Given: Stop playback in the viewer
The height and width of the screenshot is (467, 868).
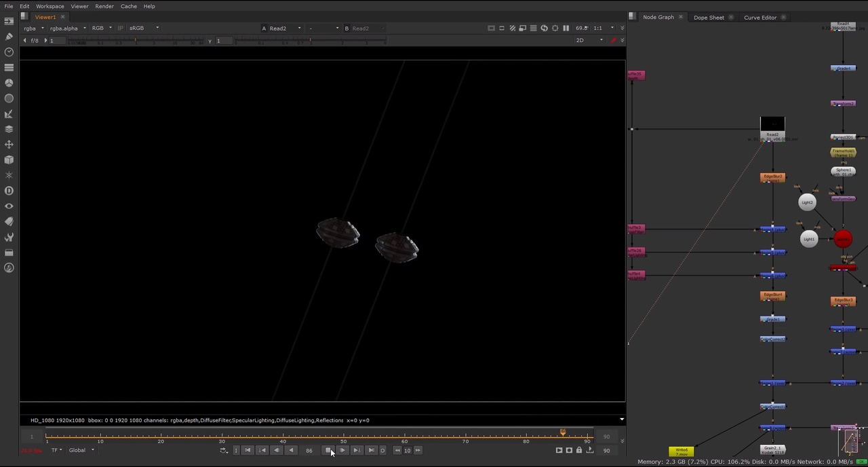Looking at the screenshot, I should click(x=328, y=451).
